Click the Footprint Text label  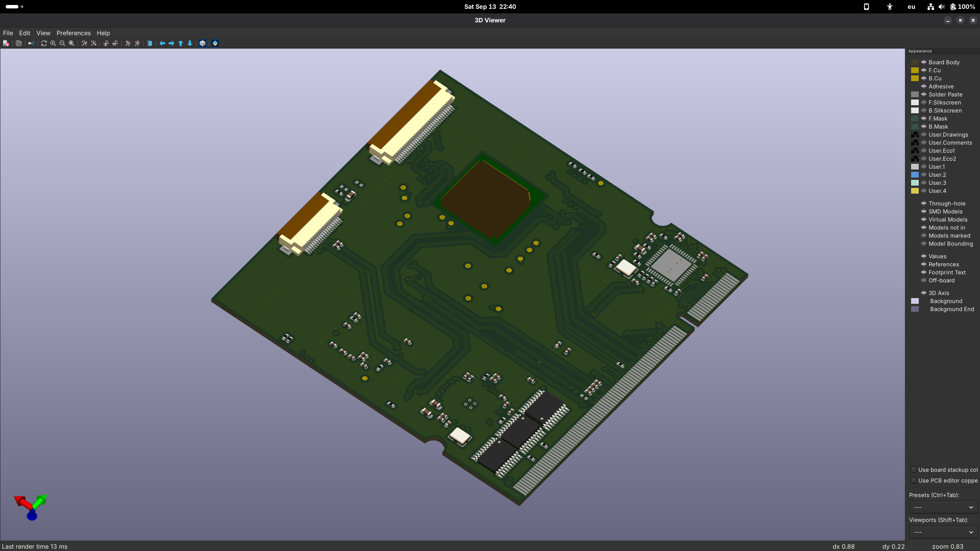pos(947,272)
